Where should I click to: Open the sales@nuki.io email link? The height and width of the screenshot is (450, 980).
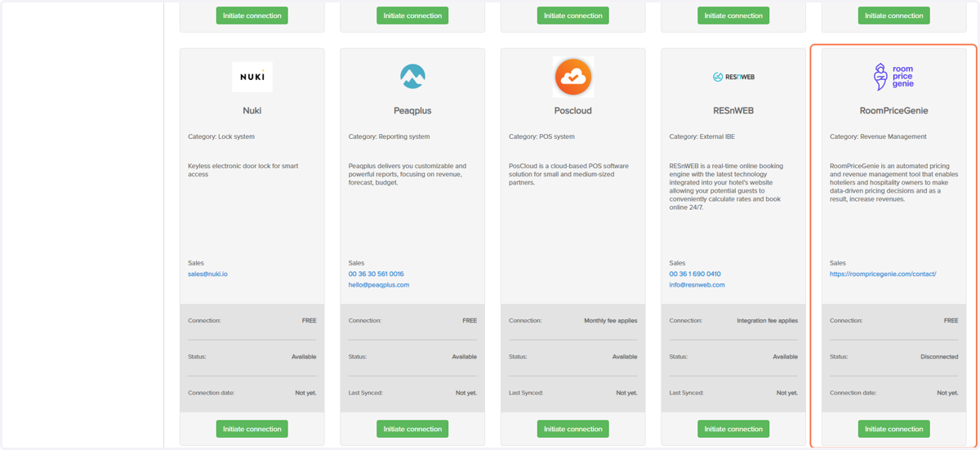coord(207,274)
